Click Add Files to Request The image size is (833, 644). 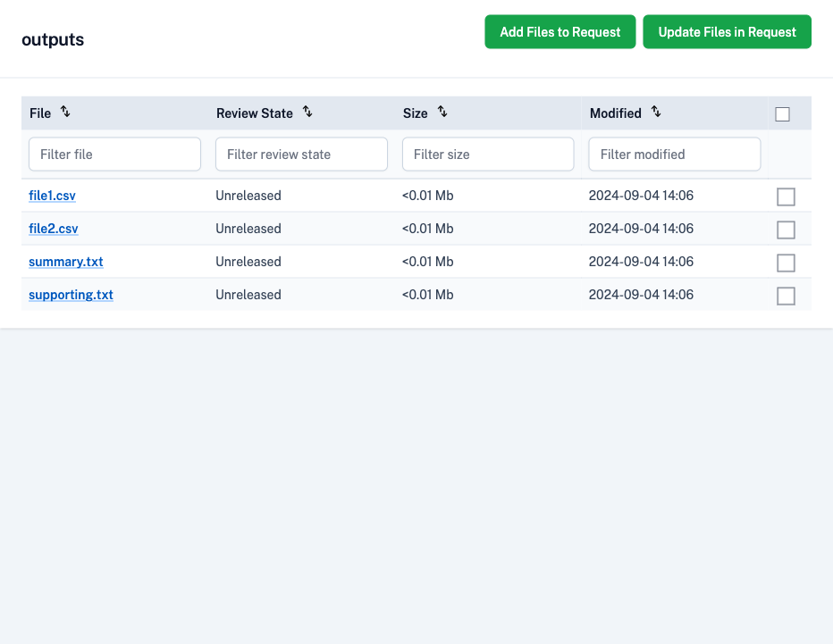point(560,31)
